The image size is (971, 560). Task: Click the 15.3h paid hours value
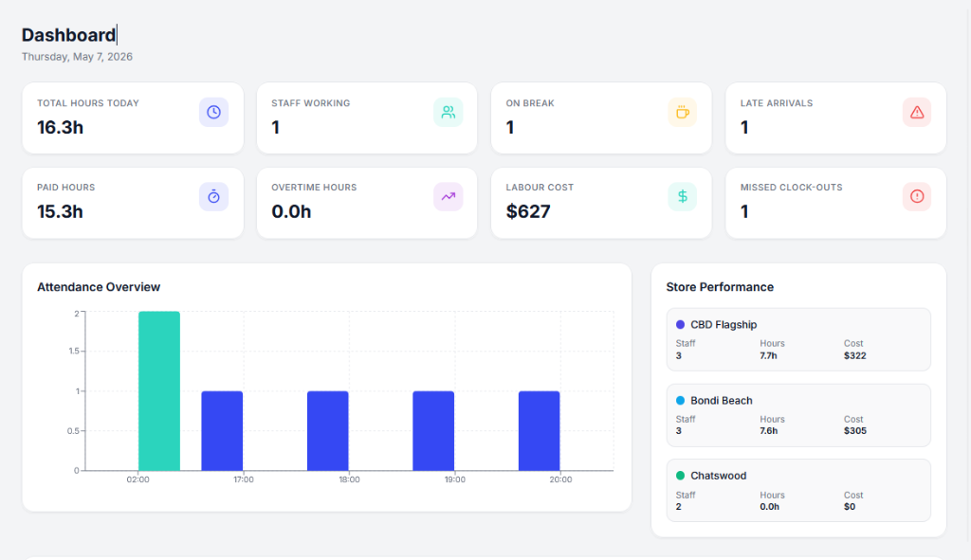pos(60,211)
